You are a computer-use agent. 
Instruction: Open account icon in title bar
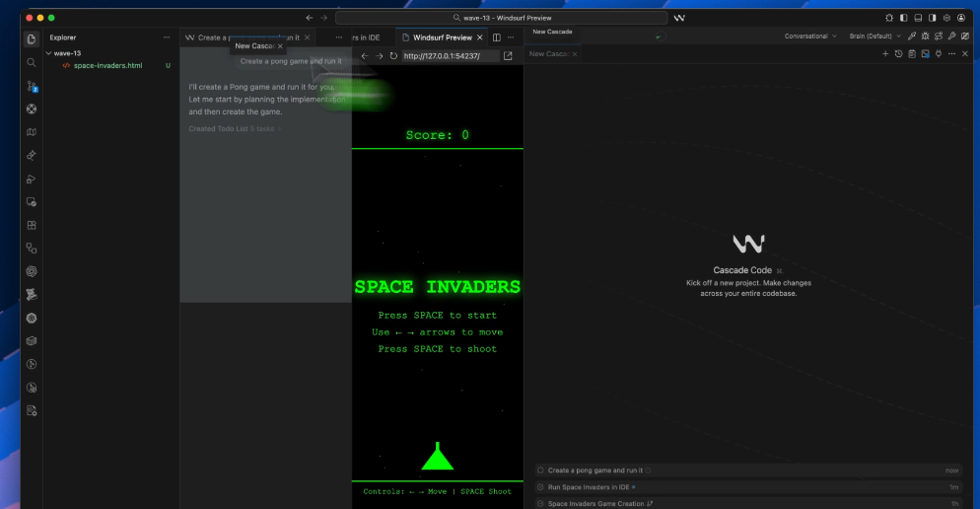tap(961, 18)
